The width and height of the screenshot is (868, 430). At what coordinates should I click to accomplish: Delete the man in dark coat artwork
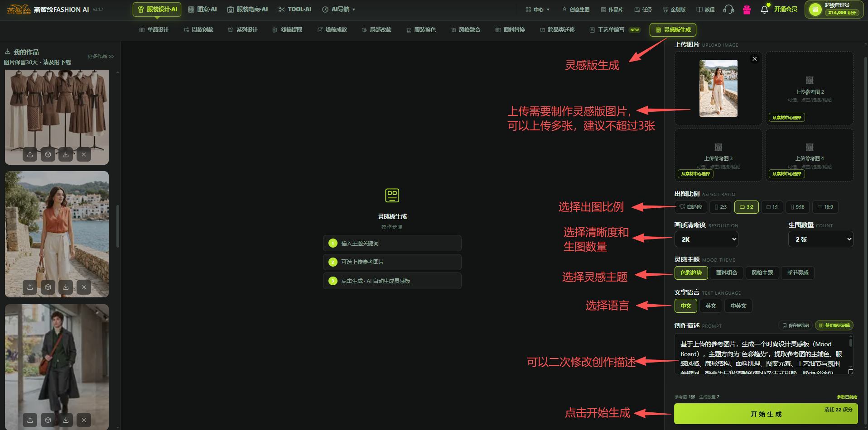(x=84, y=420)
